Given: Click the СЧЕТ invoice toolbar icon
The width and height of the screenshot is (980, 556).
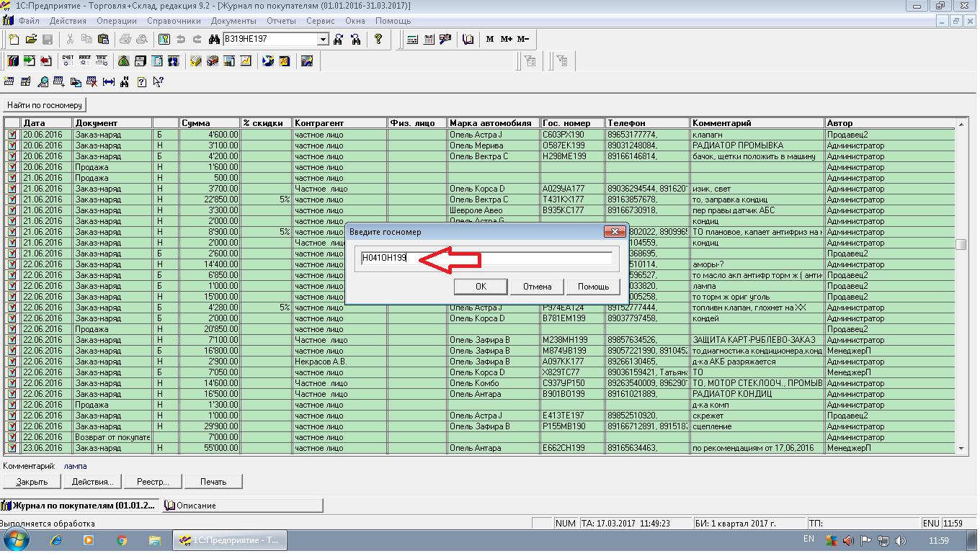Looking at the screenshot, I should pyautogui.click(x=68, y=61).
